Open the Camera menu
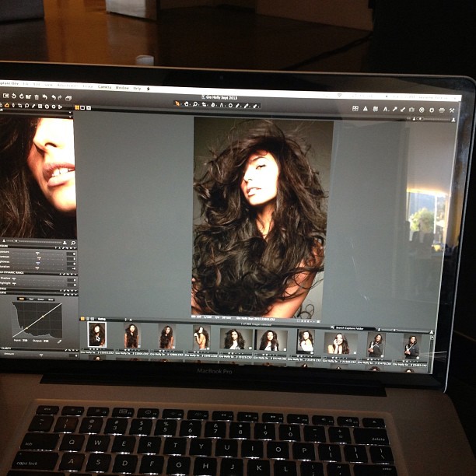Screen dimensions: 476x476 click(x=104, y=87)
